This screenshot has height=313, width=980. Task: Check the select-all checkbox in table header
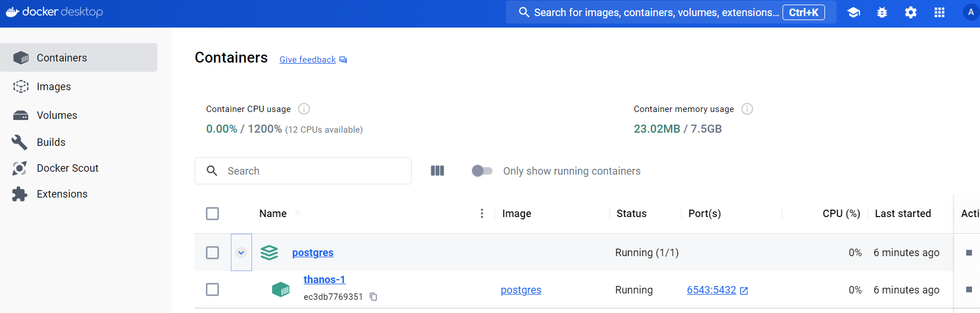(212, 214)
